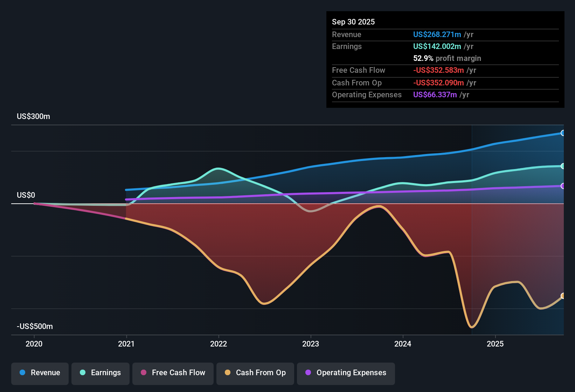Click the purple Operating Expenses legend dot
The width and height of the screenshot is (575, 392).
(307, 373)
